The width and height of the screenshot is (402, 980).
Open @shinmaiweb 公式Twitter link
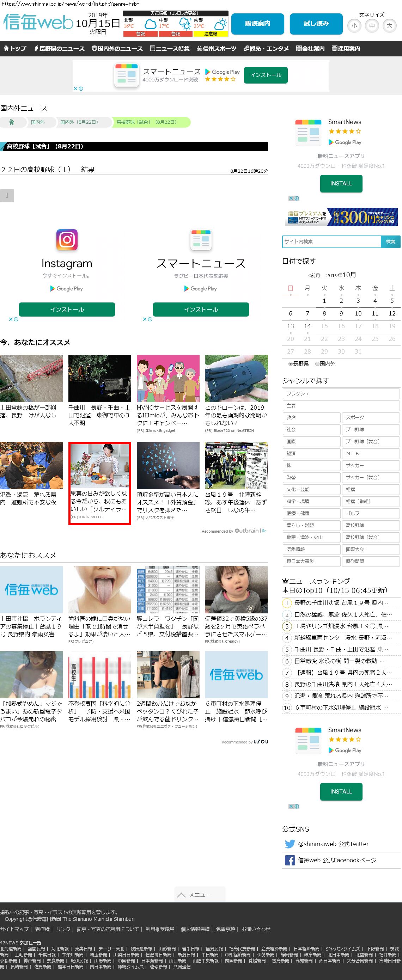point(333,844)
